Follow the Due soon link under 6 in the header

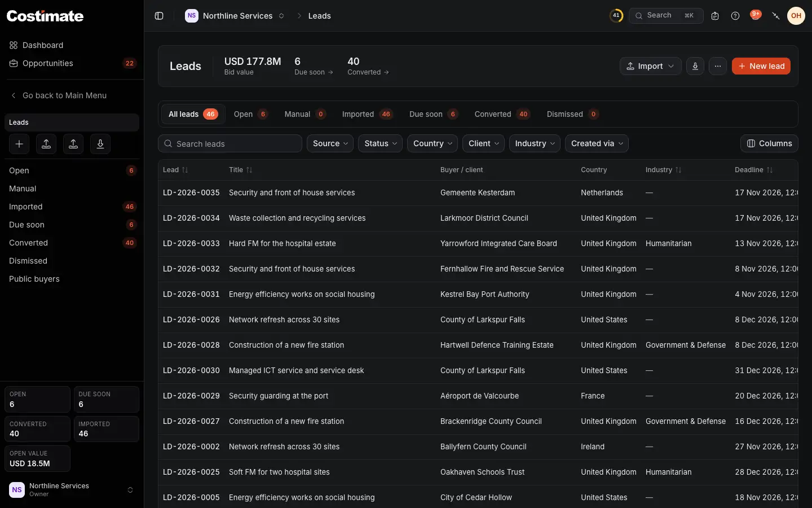(314, 72)
